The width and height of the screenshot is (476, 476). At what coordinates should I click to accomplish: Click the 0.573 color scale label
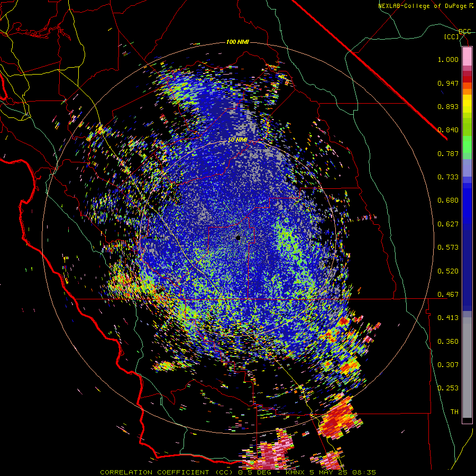448,248
